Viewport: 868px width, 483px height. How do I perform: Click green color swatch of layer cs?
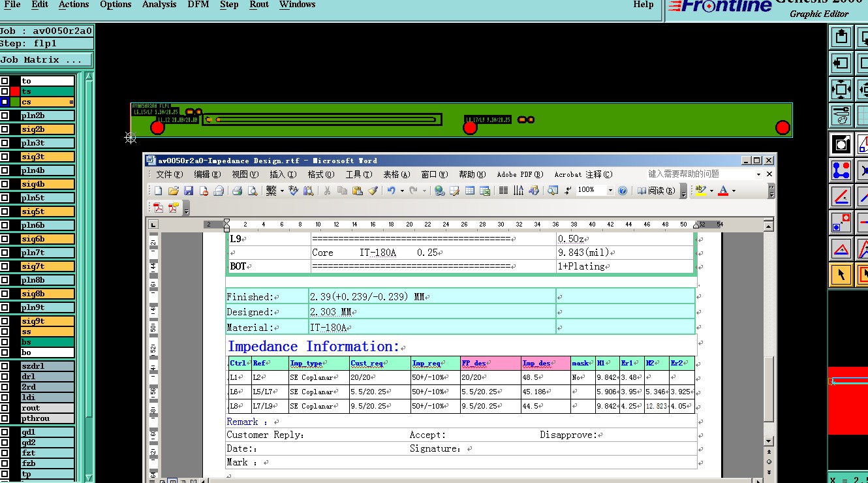tap(14, 102)
